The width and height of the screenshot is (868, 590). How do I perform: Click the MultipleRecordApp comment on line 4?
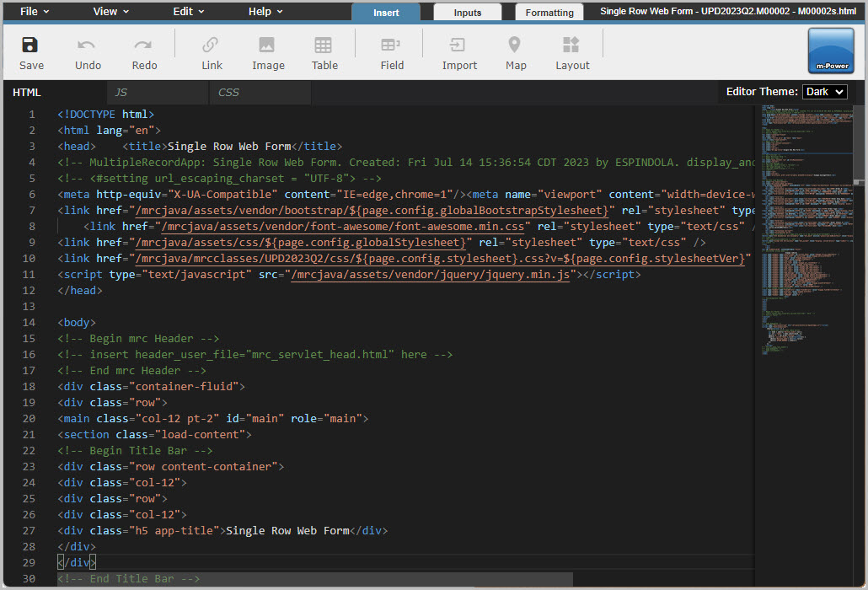tap(405, 163)
